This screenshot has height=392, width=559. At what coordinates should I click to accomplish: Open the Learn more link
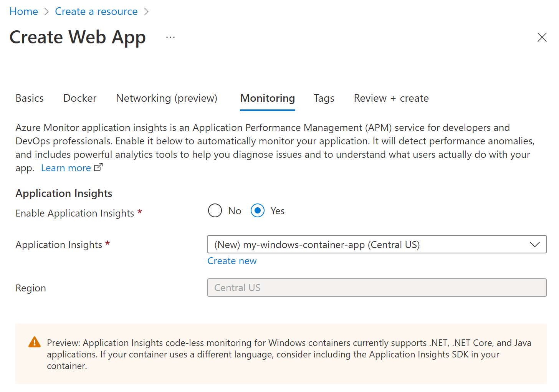click(x=66, y=167)
